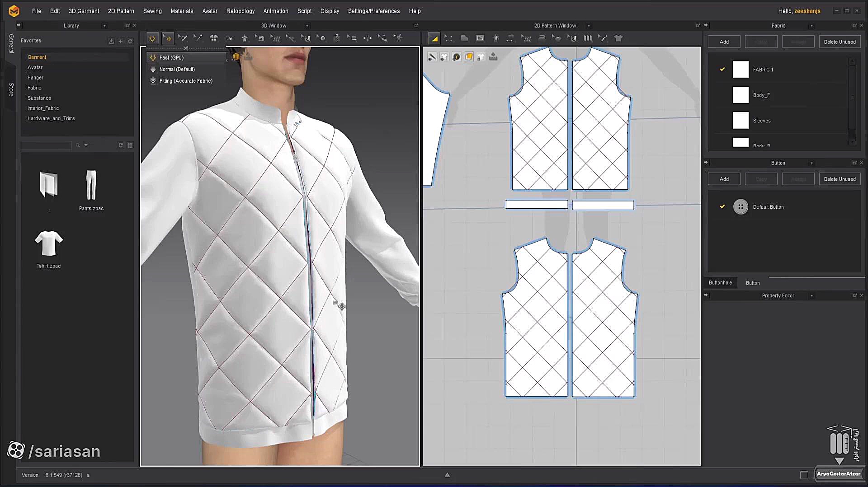Switch to the Buttonhole tab
Viewport: 868px width, 487px height.
[x=720, y=283]
